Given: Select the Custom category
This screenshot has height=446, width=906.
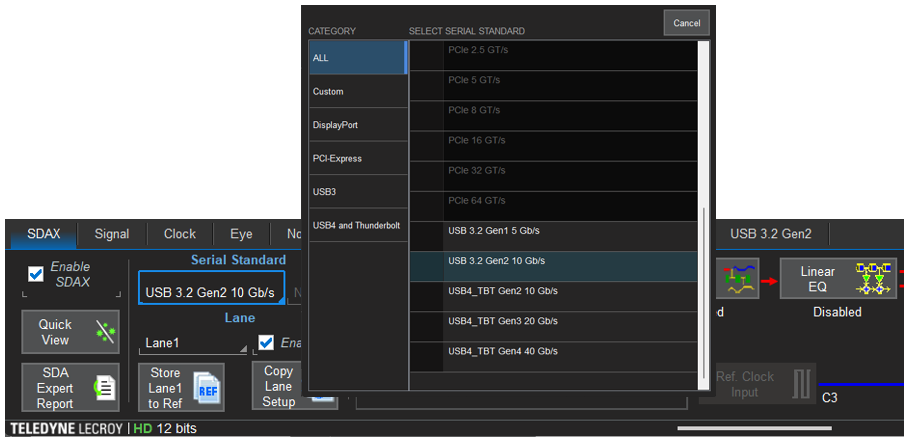Looking at the screenshot, I should tap(358, 91).
